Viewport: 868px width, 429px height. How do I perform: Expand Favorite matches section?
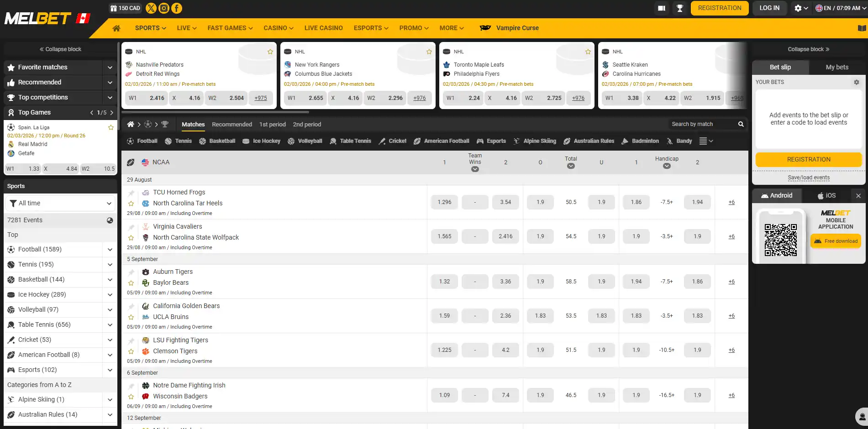pyautogui.click(x=110, y=67)
